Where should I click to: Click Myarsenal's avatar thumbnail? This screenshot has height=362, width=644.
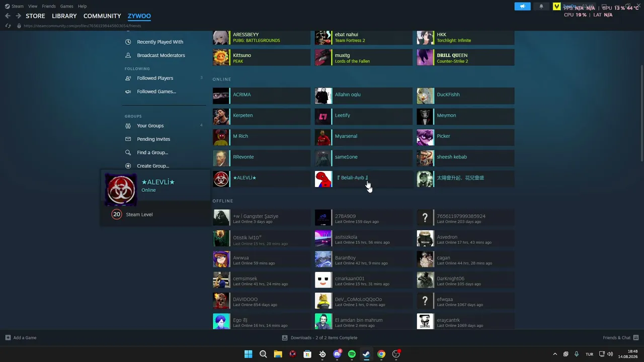pyautogui.click(x=323, y=137)
